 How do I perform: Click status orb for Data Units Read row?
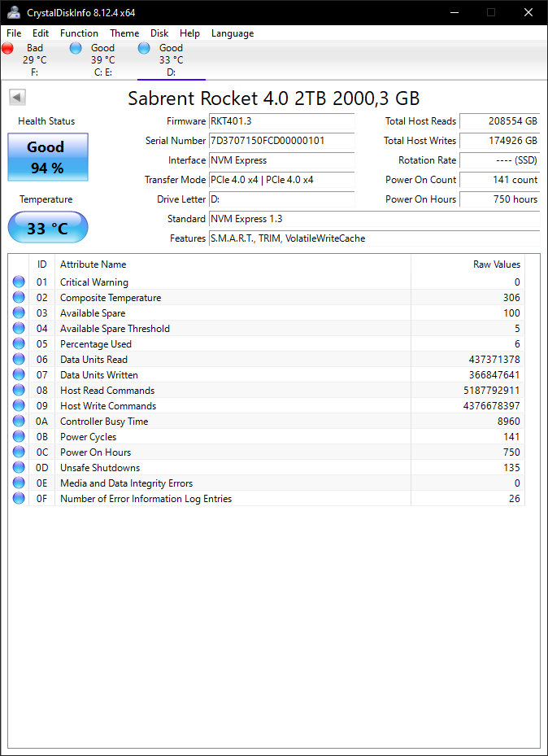[19, 359]
